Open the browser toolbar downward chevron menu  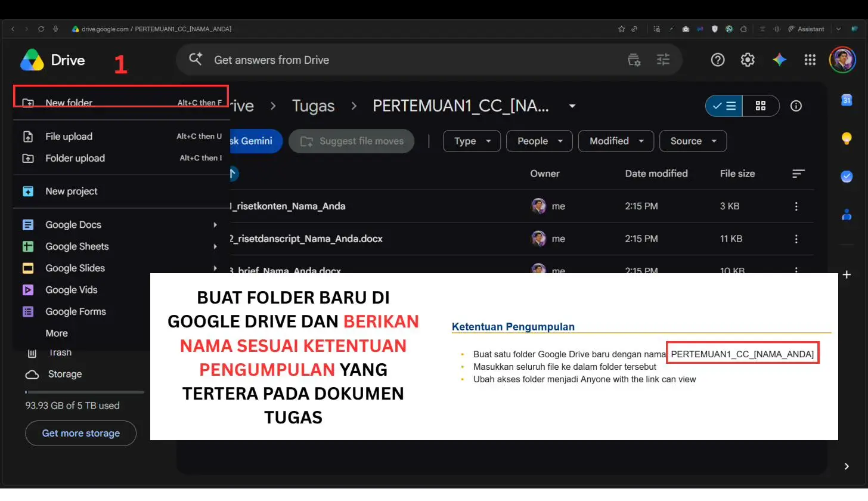(x=839, y=29)
